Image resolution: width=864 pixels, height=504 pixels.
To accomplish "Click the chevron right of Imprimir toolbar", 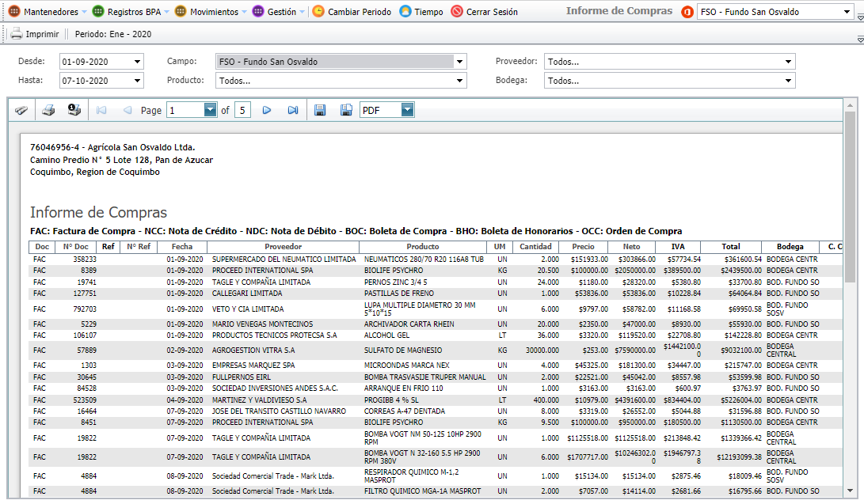I will click(860, 39).
